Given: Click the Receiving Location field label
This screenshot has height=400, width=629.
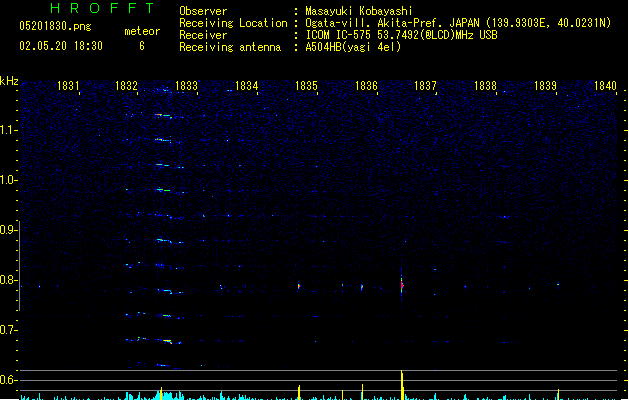Looking at the screenshot, I should point(233,23).
